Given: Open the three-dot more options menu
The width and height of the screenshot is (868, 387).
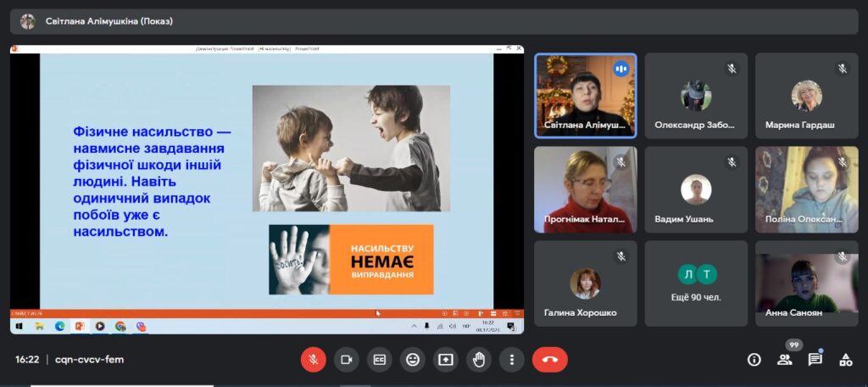Looking at the screenshot, I should pos(512,360).
